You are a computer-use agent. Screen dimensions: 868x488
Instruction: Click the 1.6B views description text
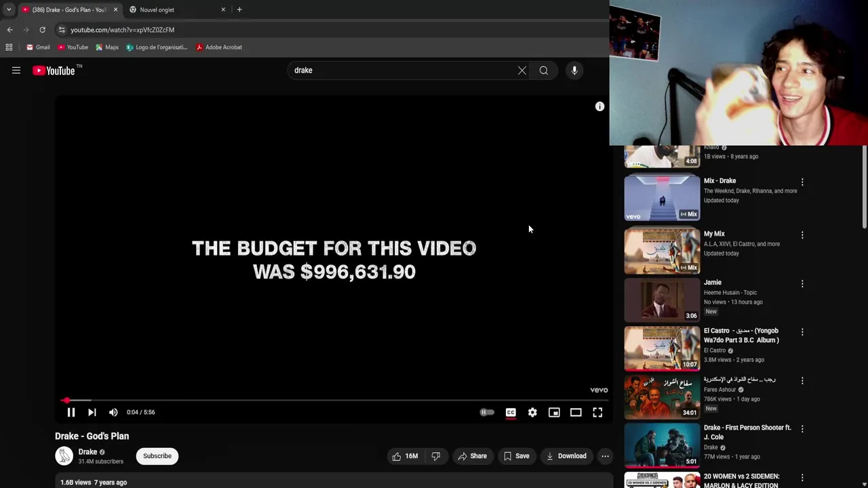click(94, 483)
